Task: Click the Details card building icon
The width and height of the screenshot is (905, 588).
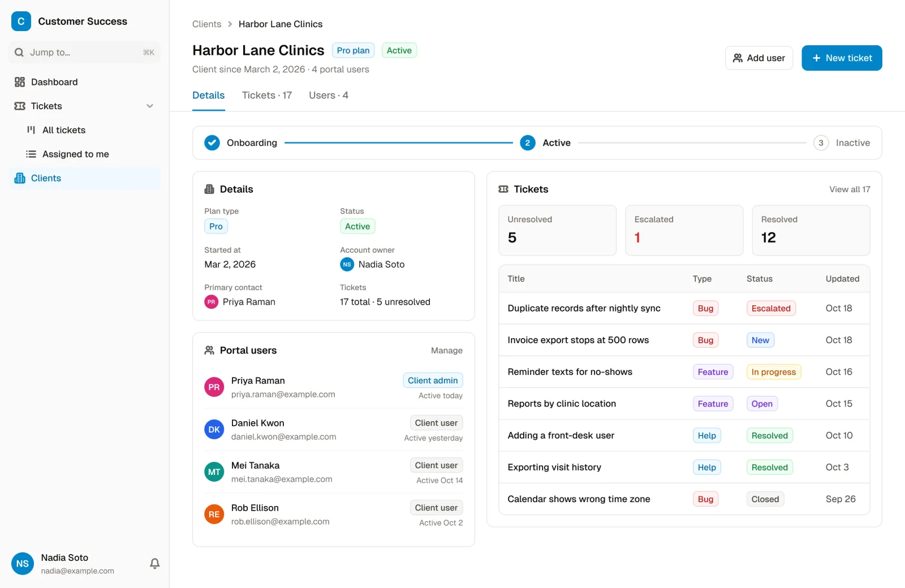Action: point(209,189)
